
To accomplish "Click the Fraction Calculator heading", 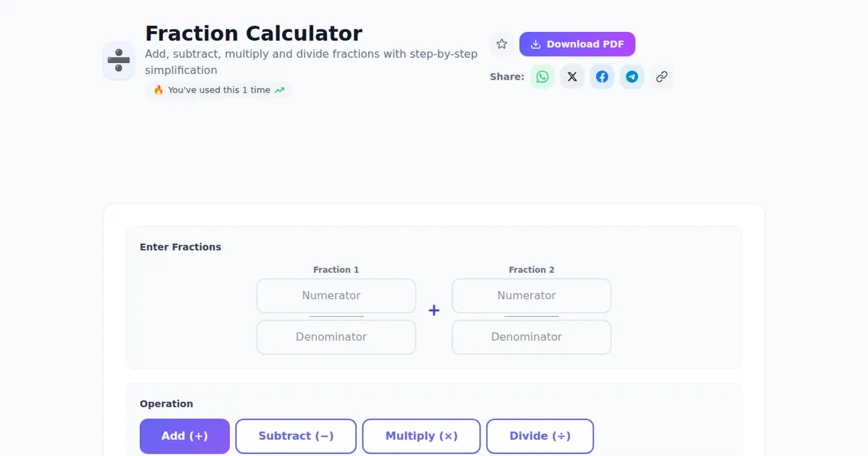I will pyautogui.click(x=254, y=33).
